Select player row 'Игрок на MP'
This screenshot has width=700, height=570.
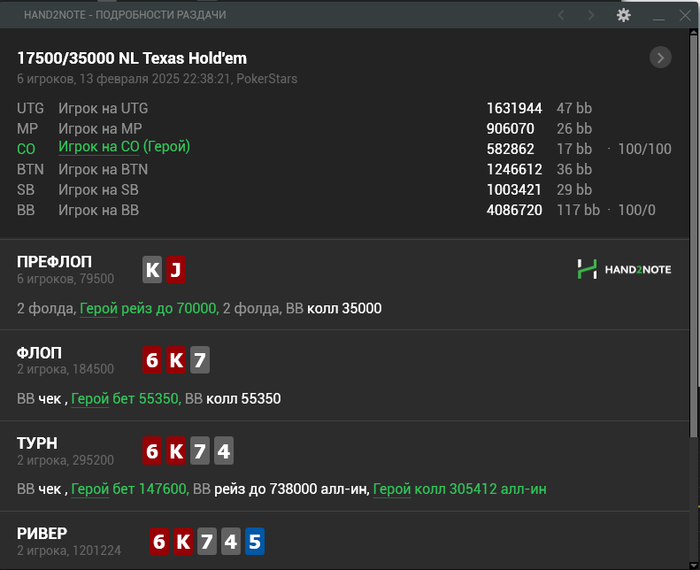pos(100,129)
